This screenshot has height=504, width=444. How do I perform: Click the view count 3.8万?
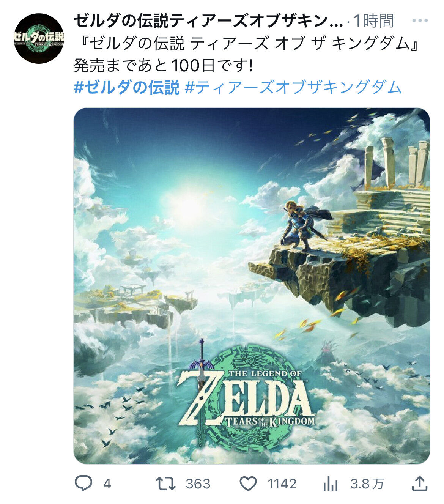pos(367,484)
